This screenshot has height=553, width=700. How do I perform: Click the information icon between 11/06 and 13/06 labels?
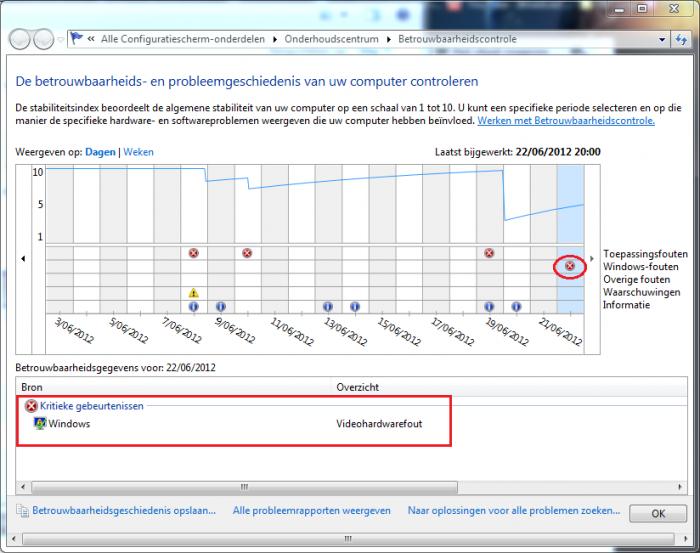tap(328, 307)
